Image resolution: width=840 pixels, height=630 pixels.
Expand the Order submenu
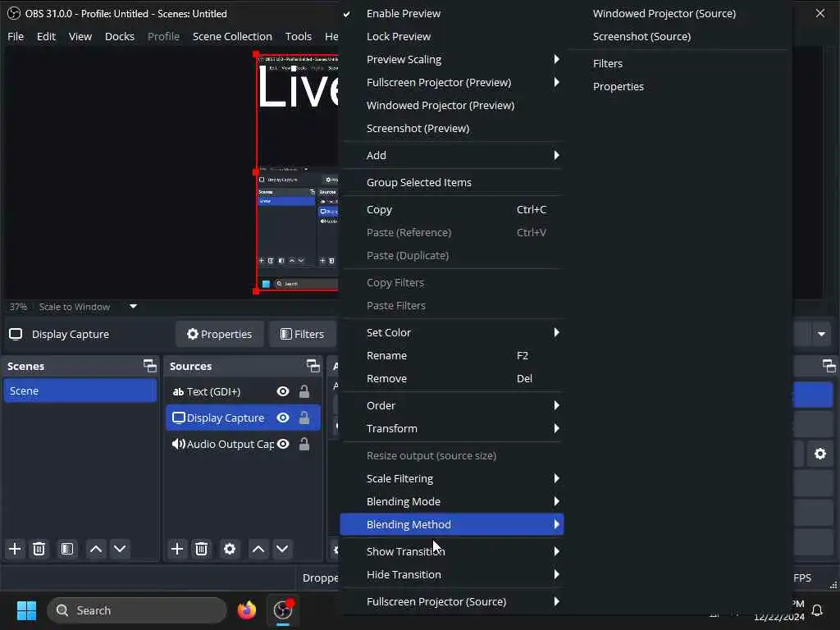[452, 405]
